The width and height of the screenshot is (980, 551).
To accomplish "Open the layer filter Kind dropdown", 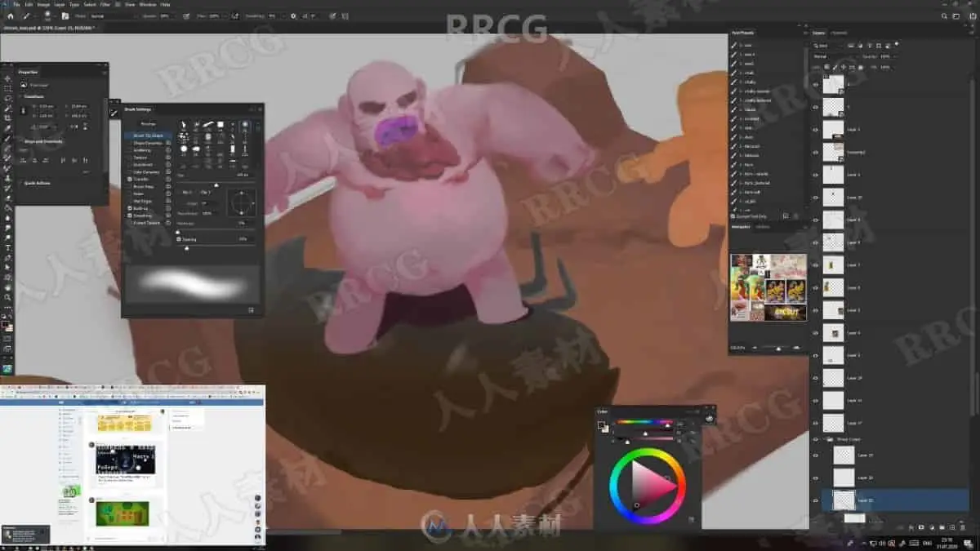I will (827, 46).
